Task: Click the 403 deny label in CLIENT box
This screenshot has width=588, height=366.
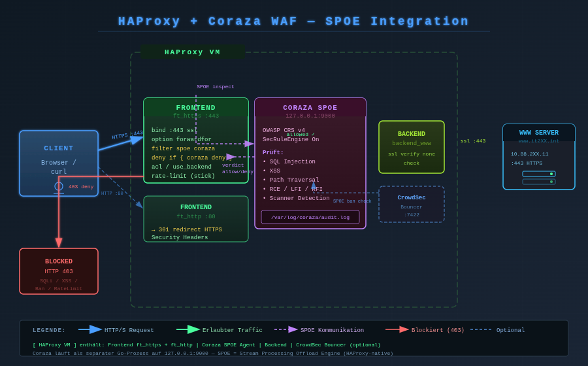Action: (81, 187)
